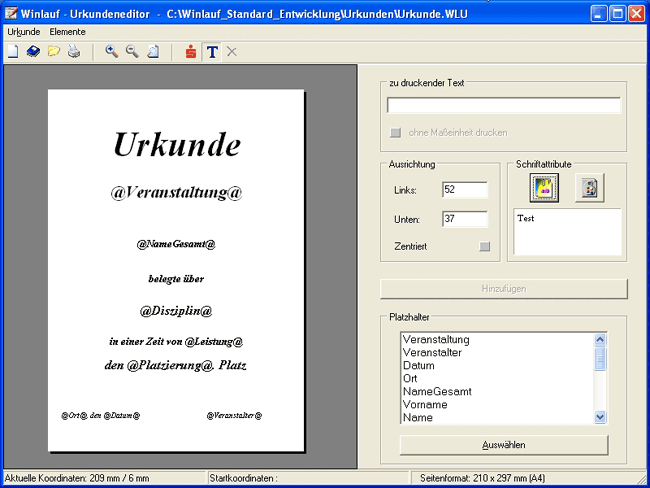Print the certificate using the printer icon

coord(74,51)
